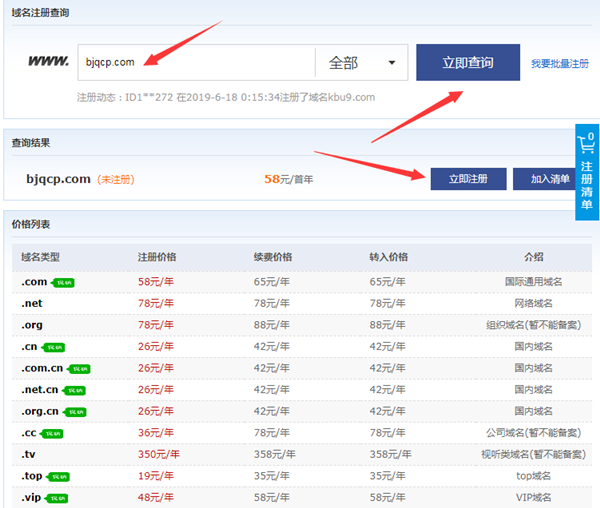
Task: Click the green promo badge beside .cc
Action: pos(53,434)
